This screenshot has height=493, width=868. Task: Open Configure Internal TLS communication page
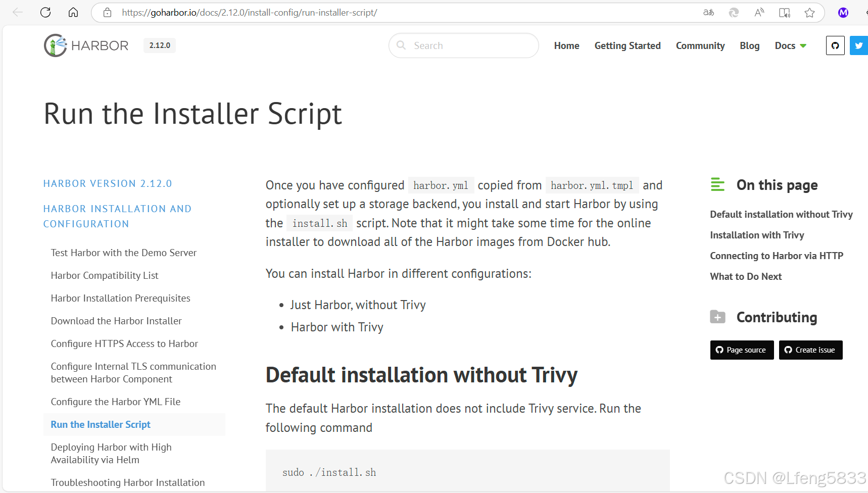pyautogui.click(x=133, y=373)
